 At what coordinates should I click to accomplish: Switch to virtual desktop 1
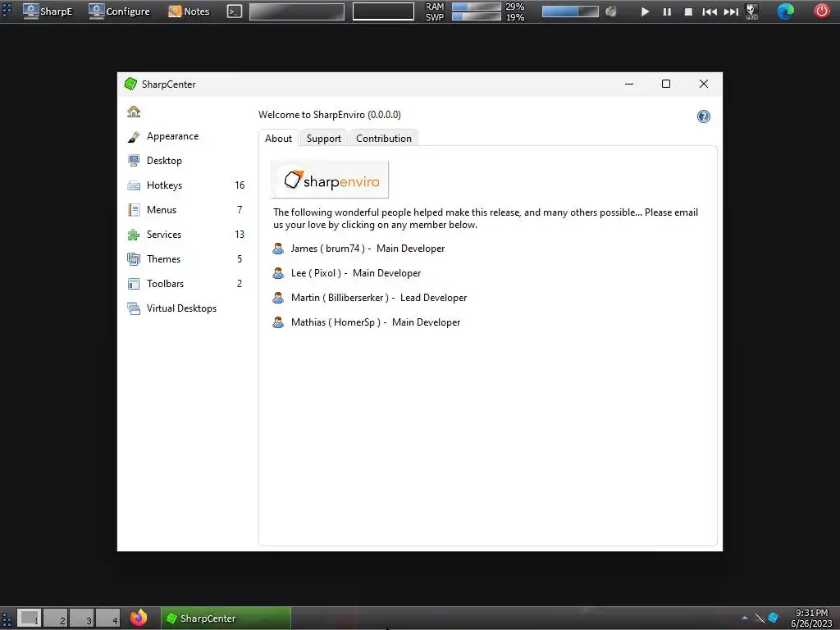coord(29,619)
